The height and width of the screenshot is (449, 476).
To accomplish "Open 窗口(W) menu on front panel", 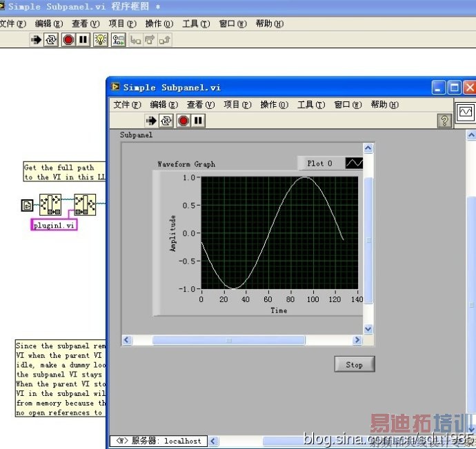I will coord(348,105).
